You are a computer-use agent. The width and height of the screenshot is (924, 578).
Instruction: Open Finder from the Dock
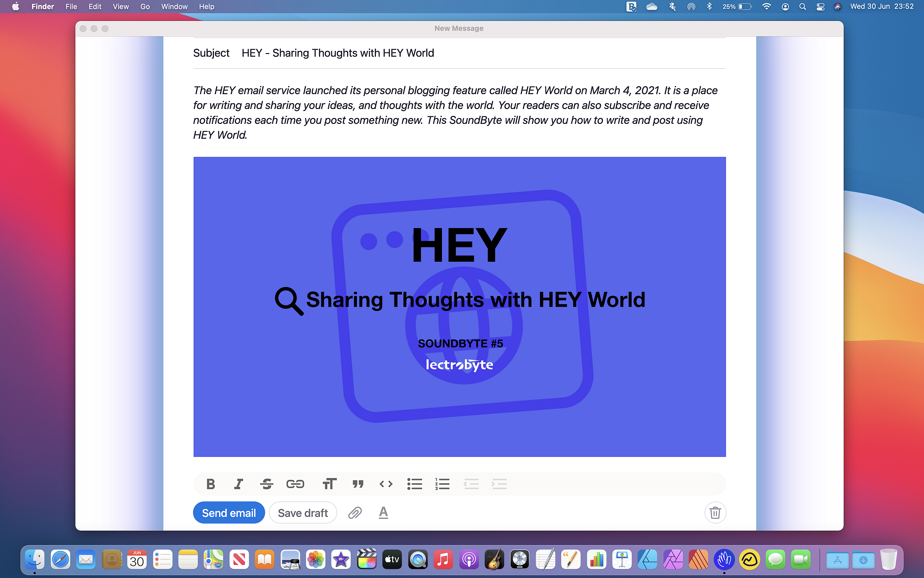point(35,560)
